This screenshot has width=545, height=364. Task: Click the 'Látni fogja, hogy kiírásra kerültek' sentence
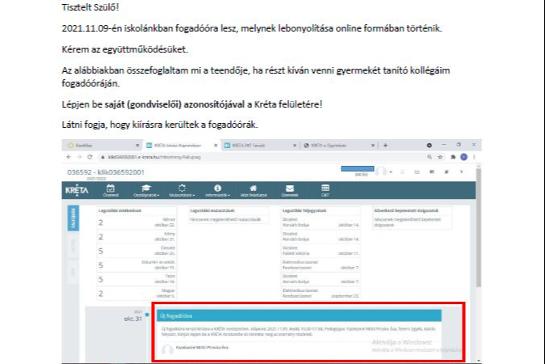click(x=160, y=124)
